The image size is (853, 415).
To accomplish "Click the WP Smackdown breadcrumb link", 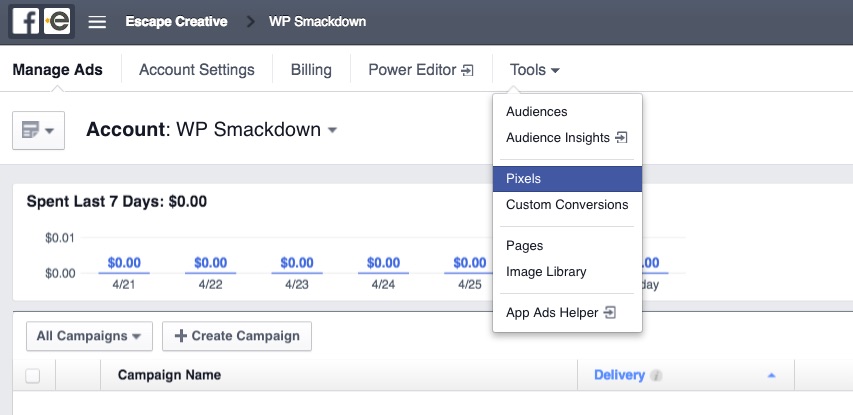I will pos(317,22).
